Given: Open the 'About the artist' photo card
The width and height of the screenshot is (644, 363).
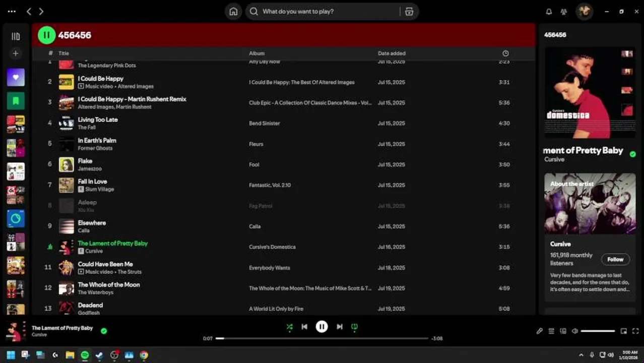Looking at the screenshot, I should (x=590, y=204).
